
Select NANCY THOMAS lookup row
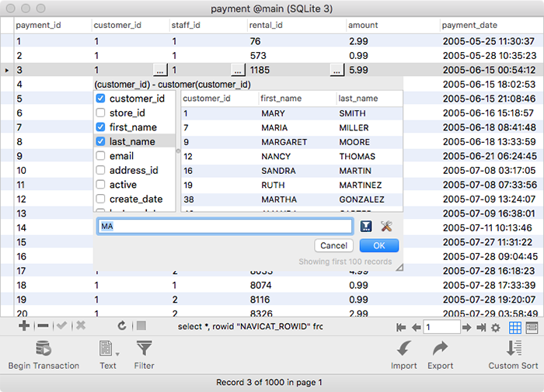coord(291,156)
